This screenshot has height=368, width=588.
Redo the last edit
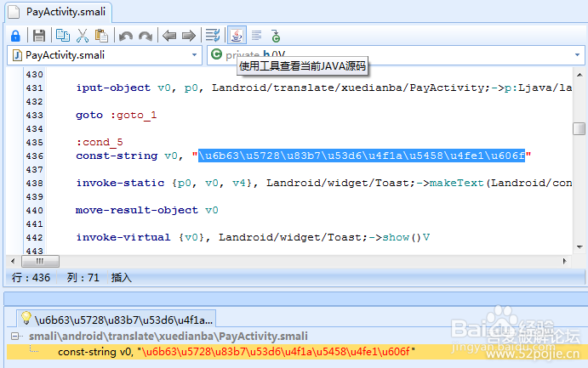click(x=146, y=36)
